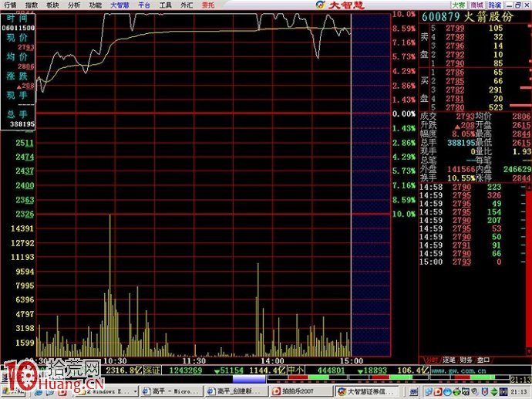Screen dimensions: 532x399
Task: Click the www.gw.com.cn link
Action: point(460,370)
